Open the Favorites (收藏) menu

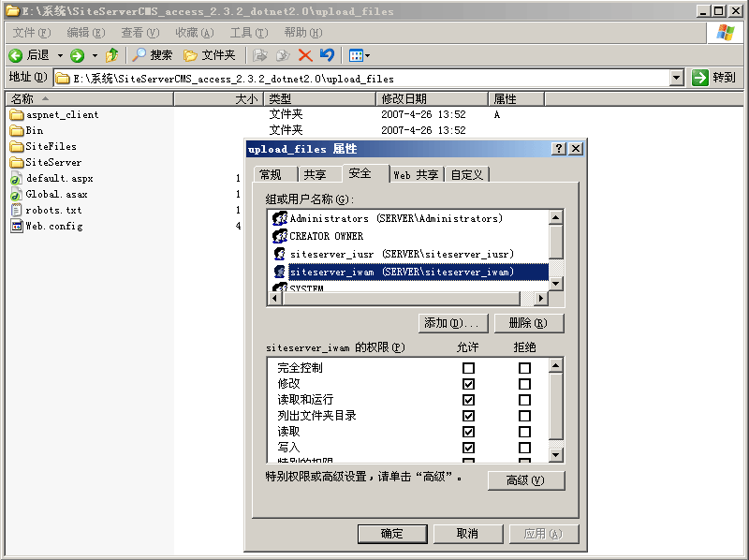coord(195,33)
